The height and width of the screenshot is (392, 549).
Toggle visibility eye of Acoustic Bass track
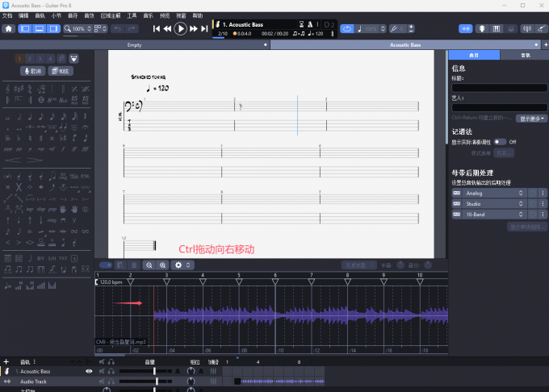pyautogui.click(x=90, y=371)
